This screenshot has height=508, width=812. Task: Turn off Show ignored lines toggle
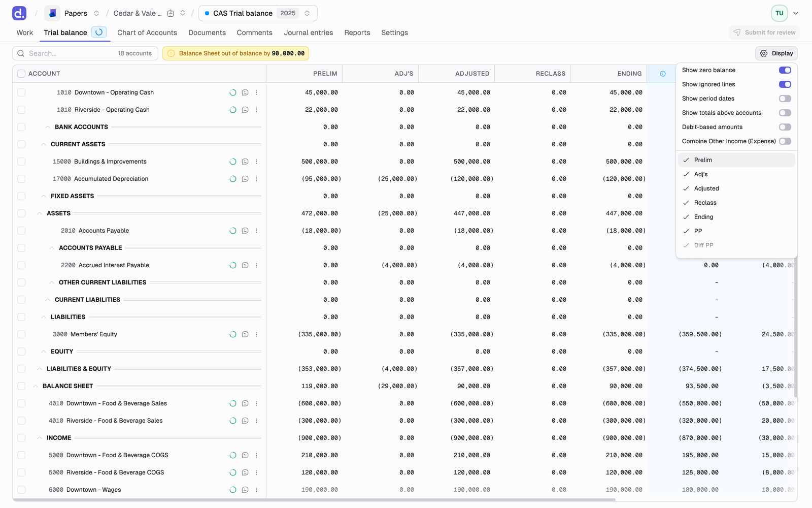click(x=785, y=84)
